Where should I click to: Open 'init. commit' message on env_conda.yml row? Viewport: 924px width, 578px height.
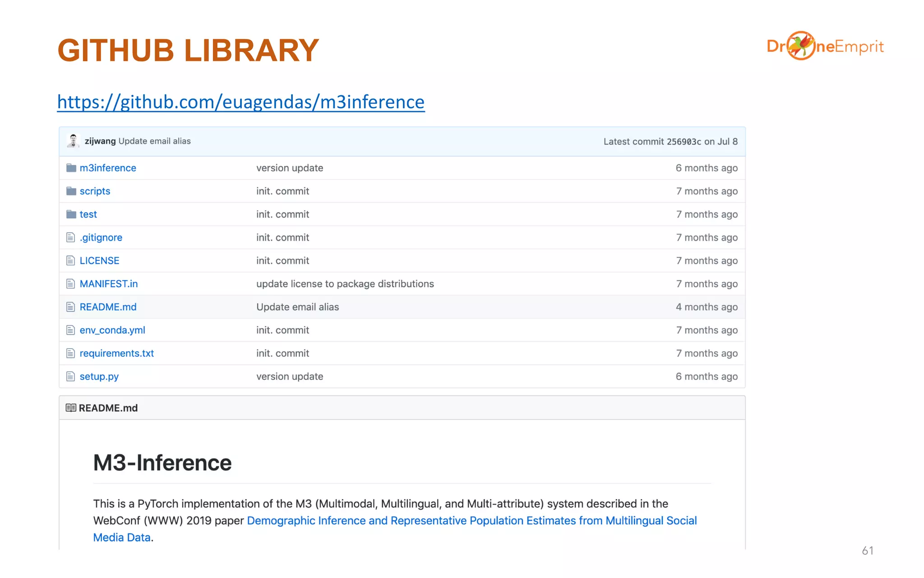click(283, 330)
